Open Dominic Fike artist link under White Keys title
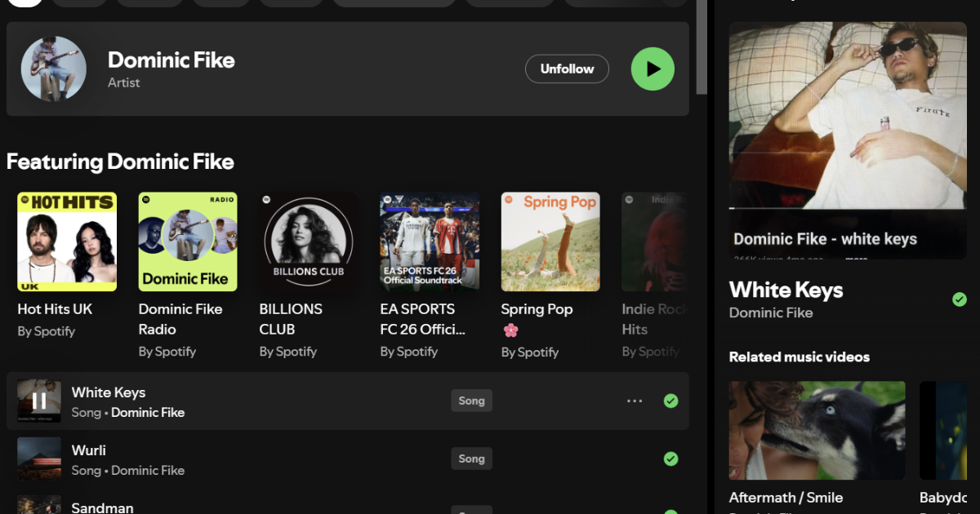The height and width of the screenshot is (514, 980). (771, 312)
